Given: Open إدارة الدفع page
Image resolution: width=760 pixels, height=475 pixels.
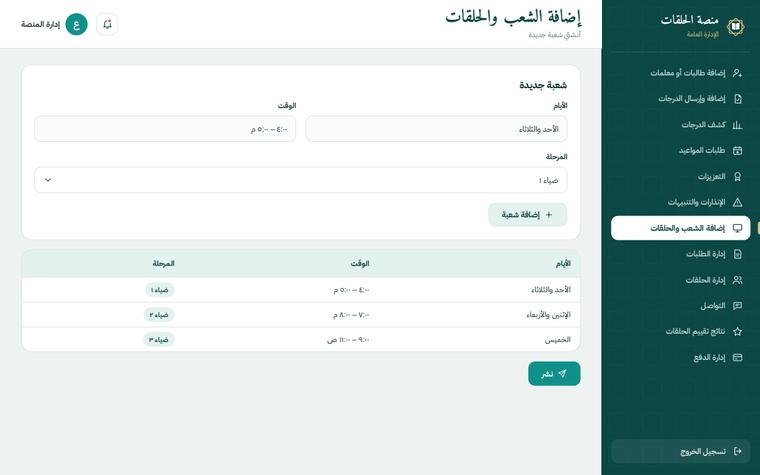Looking at the screenshot, I should (x=681, y=358).
